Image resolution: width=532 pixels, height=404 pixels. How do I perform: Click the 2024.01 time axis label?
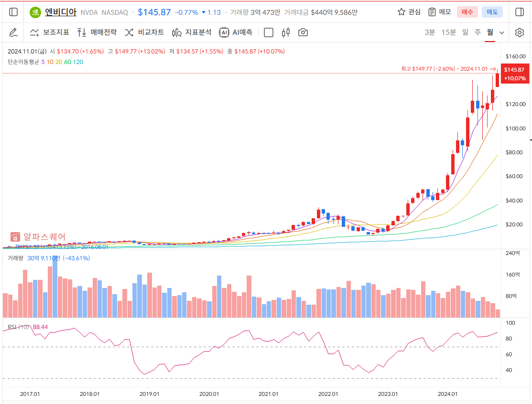tap(447, 394)
